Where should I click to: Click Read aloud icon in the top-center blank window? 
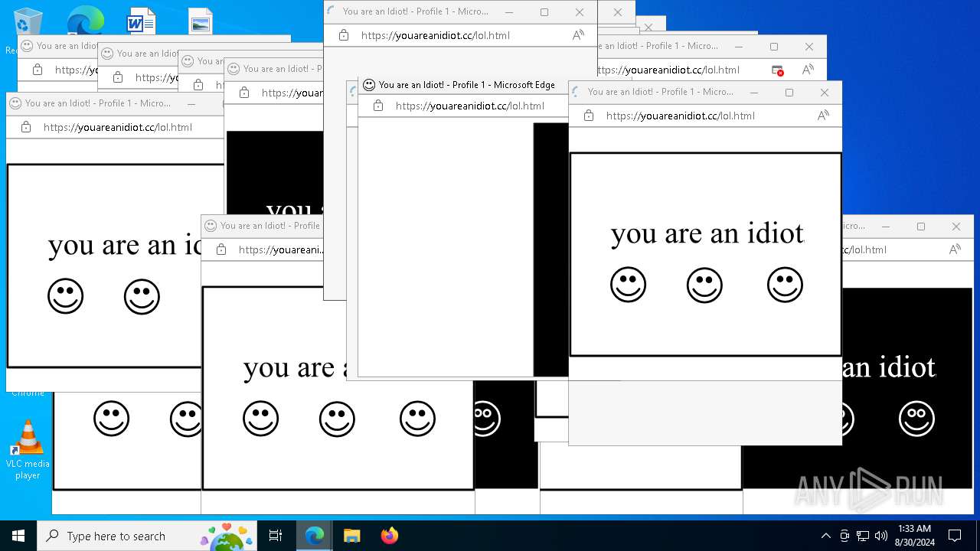pyautogui.click(x=578, y=35)
